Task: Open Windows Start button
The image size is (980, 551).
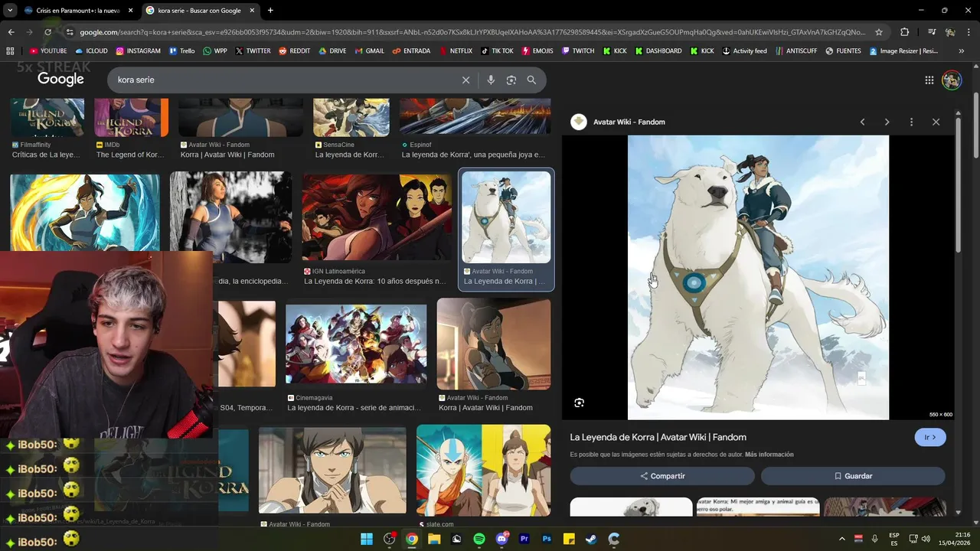Action: (x=366, y=539)
